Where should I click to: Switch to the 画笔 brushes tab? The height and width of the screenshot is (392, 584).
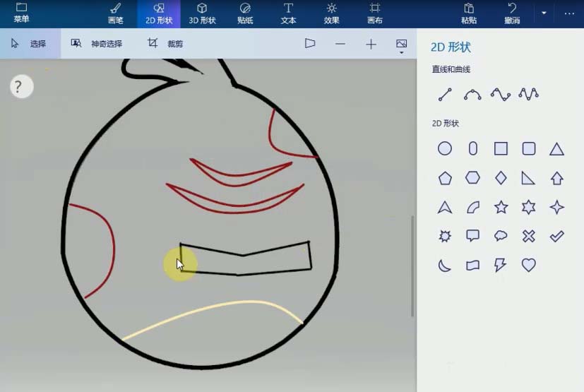[116, 14]
